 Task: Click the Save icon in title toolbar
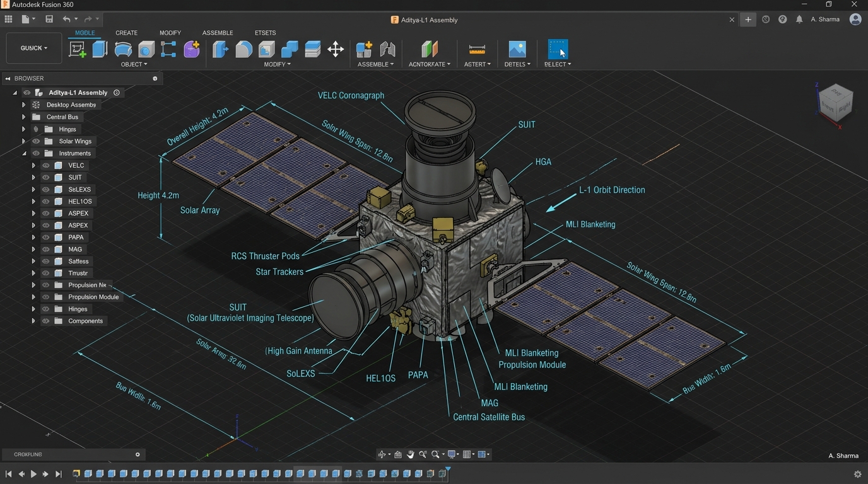[49, 20]
